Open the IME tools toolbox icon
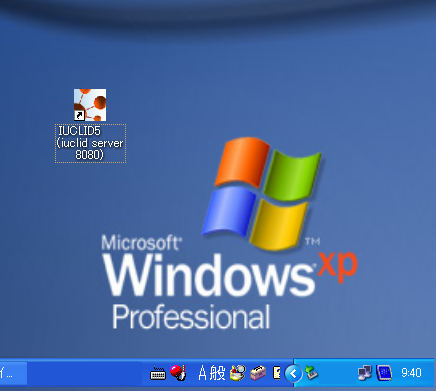Screen dimensions: 436x391 click(x=258, y=373)
